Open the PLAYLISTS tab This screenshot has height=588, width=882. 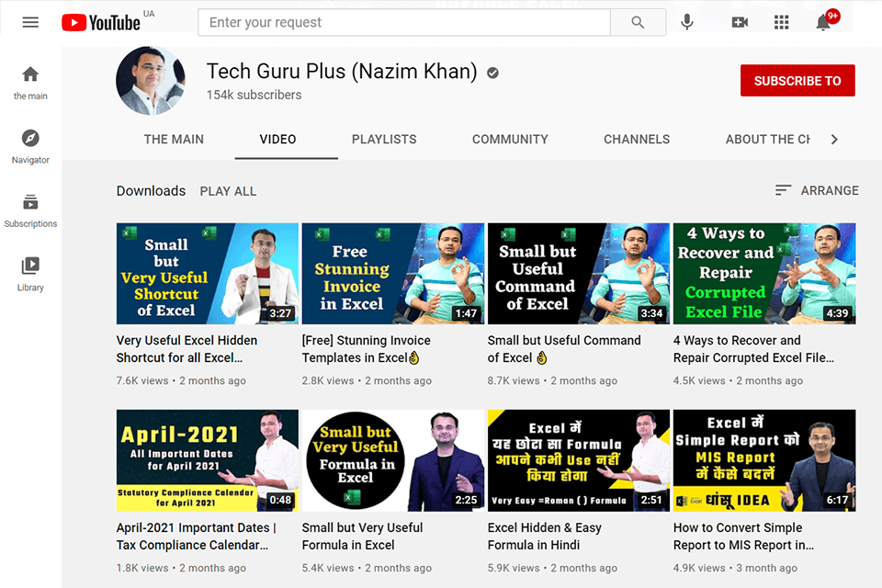tap(384, 139)
